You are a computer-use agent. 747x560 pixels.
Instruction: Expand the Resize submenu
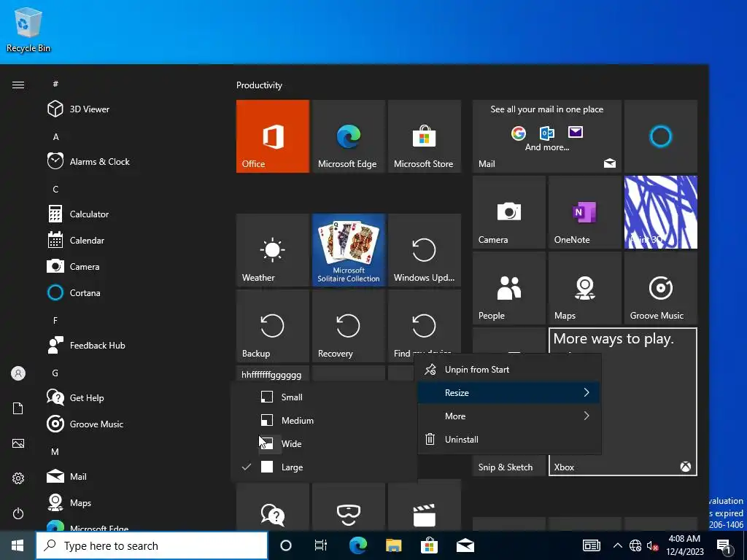tap(508, 393)
